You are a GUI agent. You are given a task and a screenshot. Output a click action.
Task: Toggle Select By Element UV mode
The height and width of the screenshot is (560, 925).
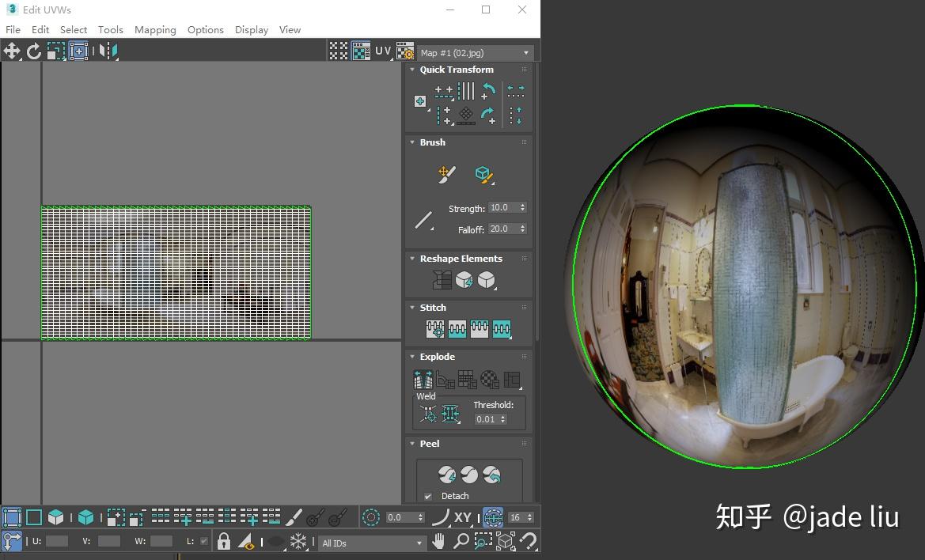point(85,517)
